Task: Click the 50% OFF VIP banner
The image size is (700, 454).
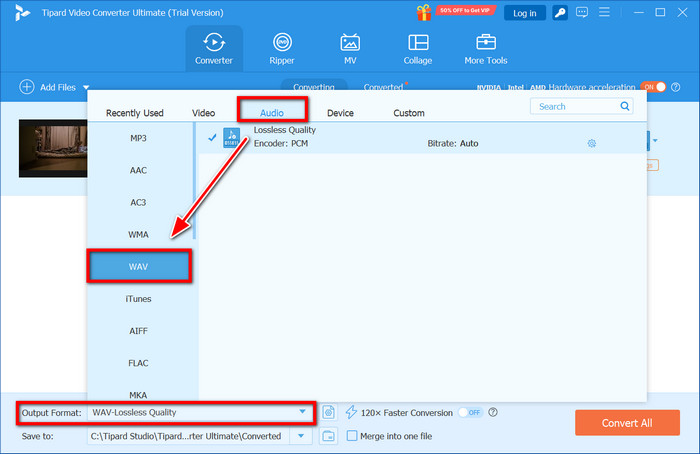Action: pyautogui.click(x=465, y=10)
